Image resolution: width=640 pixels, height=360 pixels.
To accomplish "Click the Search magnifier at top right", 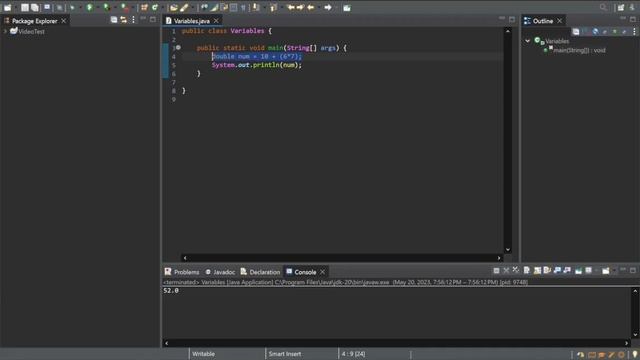I will pos(603,7).
